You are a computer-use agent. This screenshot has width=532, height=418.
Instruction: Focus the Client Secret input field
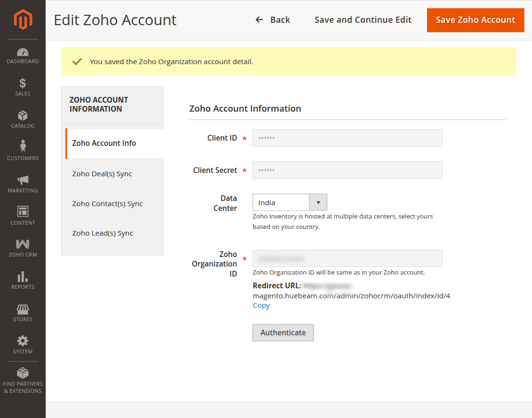tap(347, 170)
